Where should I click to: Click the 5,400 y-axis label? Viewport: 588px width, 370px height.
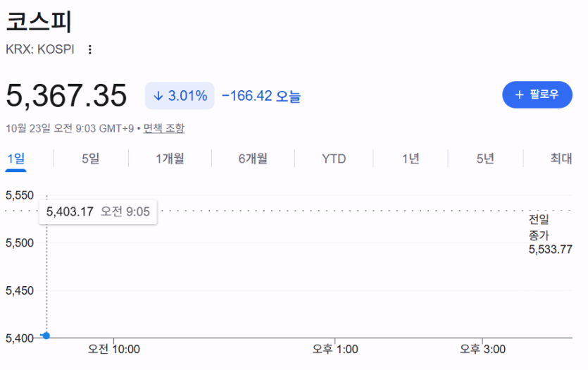pyautogui.click(x=20, y=338)
